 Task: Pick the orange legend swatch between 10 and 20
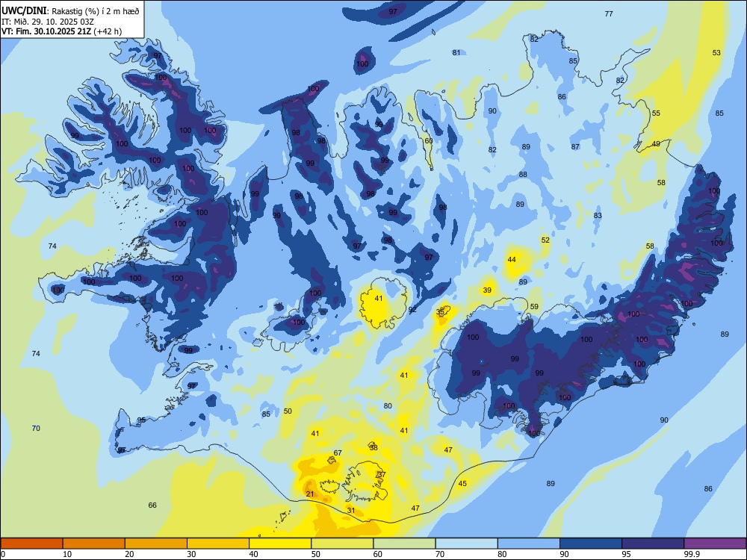94,544
